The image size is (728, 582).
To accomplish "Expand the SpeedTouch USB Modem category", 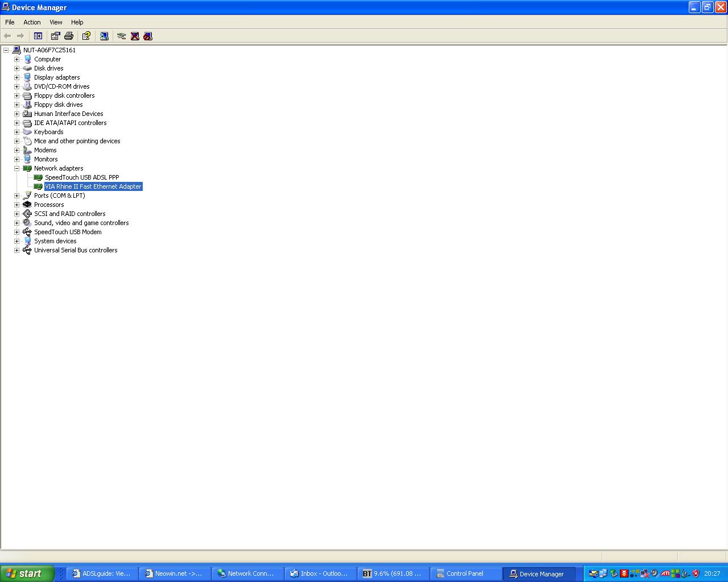I will [x=16, y=232].
